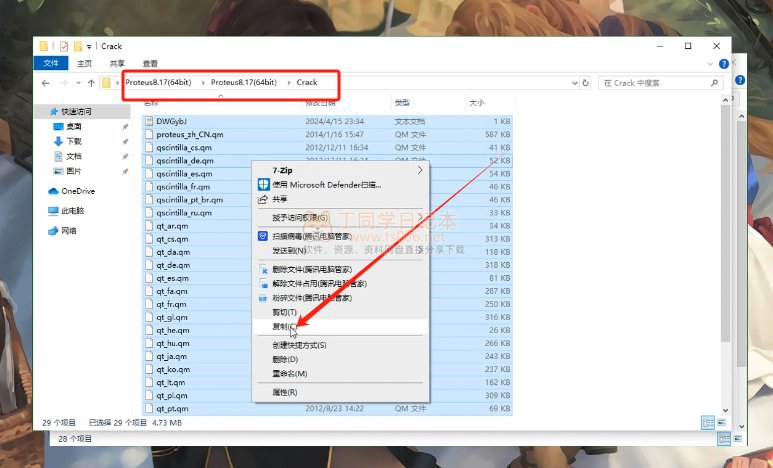Open the OneDrive location in sidebar
Image resolution: width=773 pixels, height=468 pixels.
pos(77,190)
